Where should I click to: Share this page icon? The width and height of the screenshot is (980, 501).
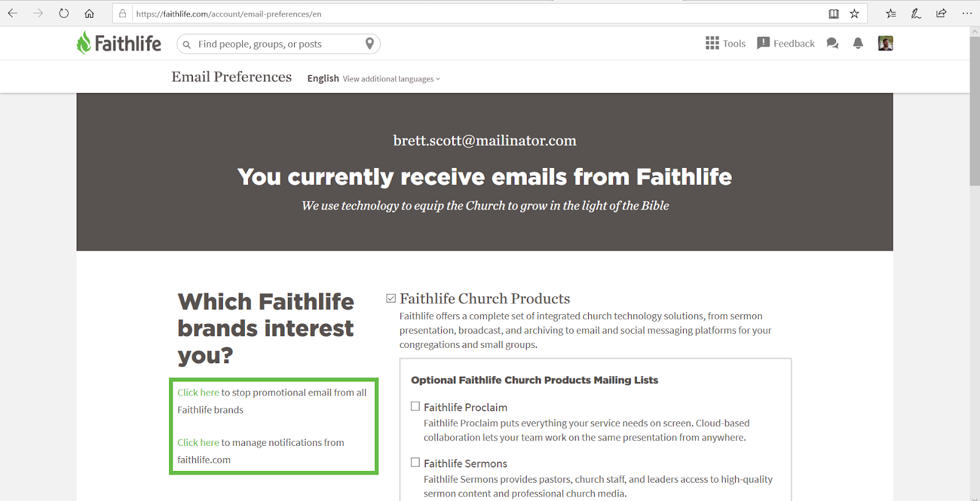tap(941, 13)
